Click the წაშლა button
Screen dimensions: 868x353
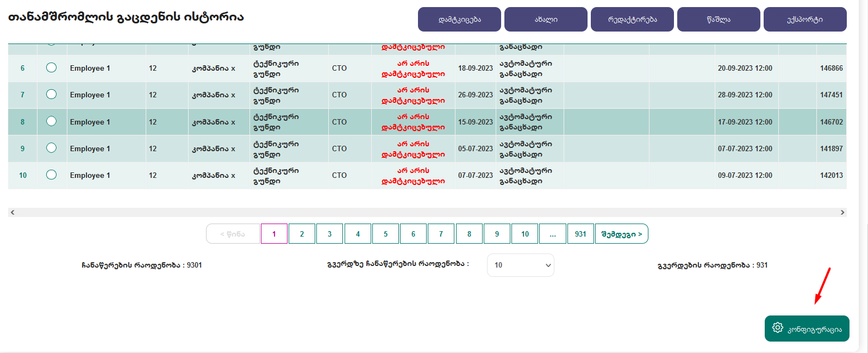point(719,20)
